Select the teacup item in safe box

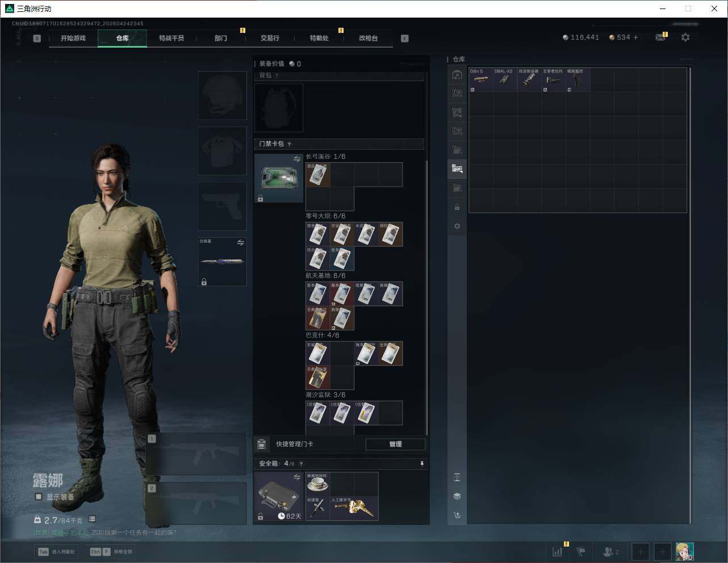(318, 484)
